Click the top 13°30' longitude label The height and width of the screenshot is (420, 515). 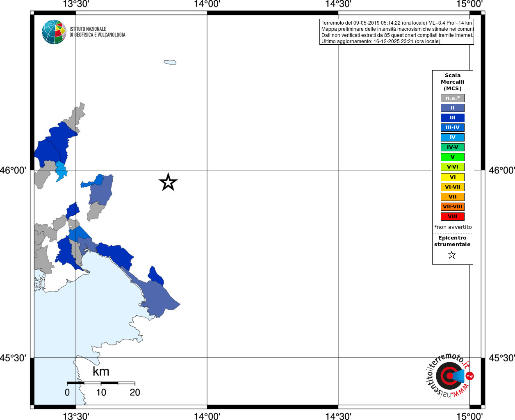tap(76, 4)
